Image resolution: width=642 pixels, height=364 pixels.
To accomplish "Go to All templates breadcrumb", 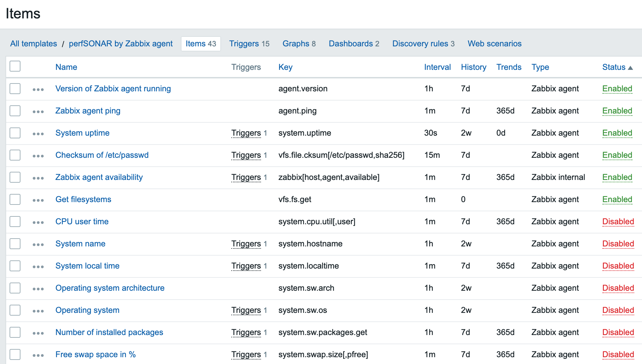I will [x=33, y=44].
